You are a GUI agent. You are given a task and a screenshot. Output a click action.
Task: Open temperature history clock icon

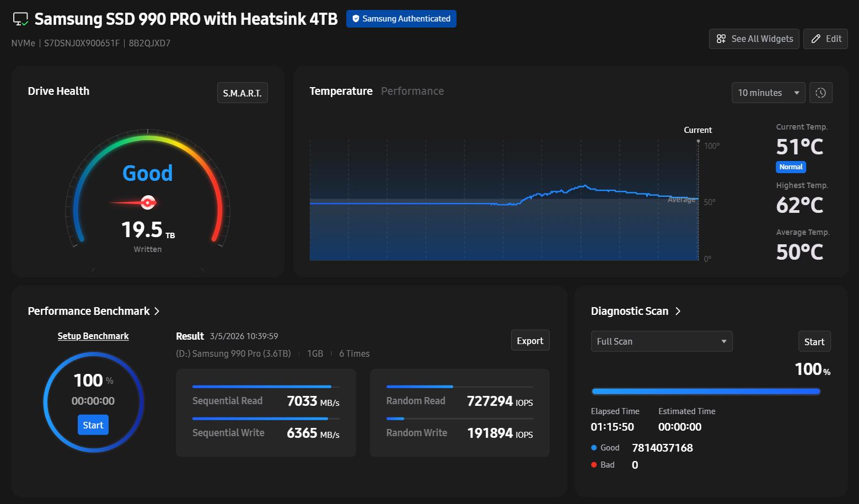point(821,93)
